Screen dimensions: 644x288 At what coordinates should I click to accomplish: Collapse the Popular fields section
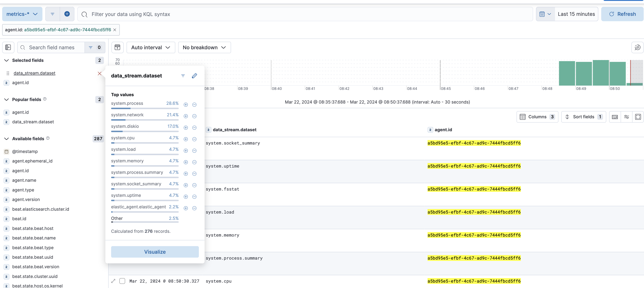point(7,99)
